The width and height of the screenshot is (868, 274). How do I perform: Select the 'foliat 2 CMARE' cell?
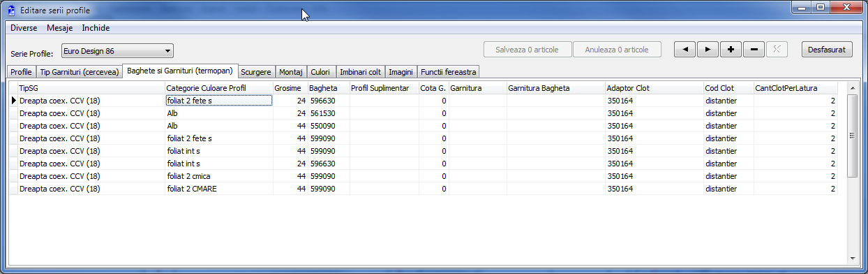click(219, 189)
